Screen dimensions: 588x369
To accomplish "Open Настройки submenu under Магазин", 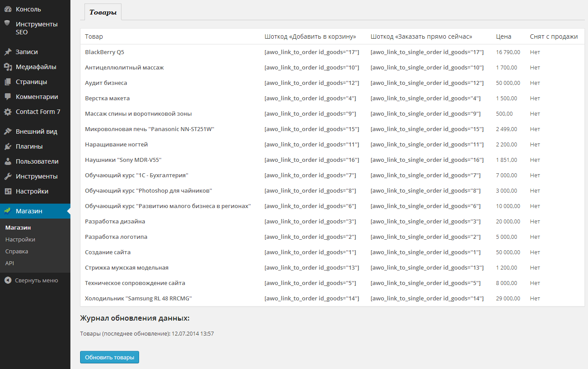I will 20,240.
